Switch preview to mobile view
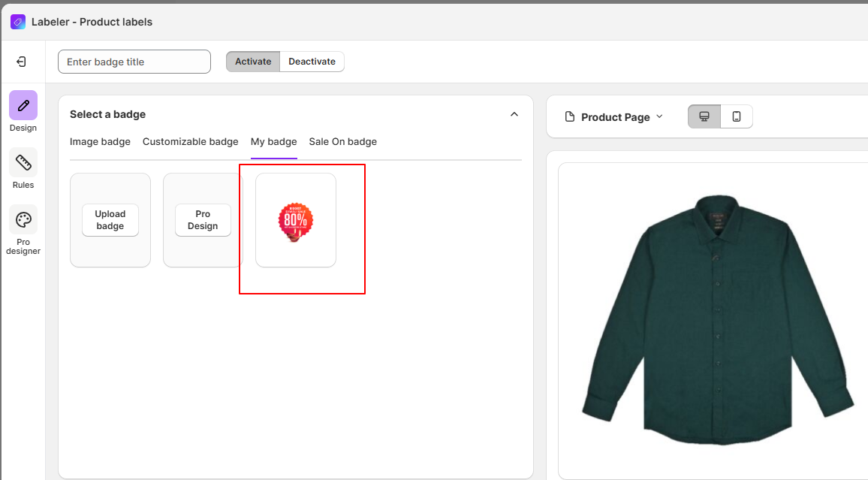The height and width of the screenshot is (480, 868). 737,116
